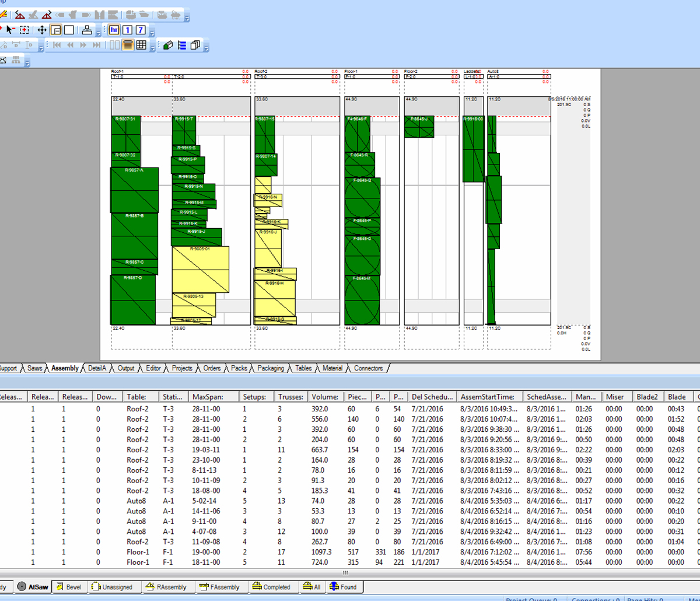
Task: Switch to the Completed filter tab
Action: pos(274,587)
